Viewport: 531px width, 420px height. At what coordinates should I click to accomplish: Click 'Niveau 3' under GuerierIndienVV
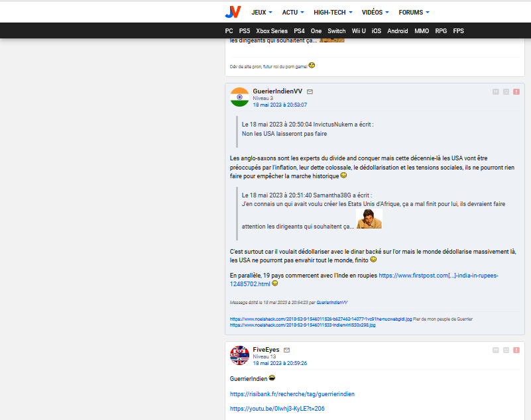263,98
